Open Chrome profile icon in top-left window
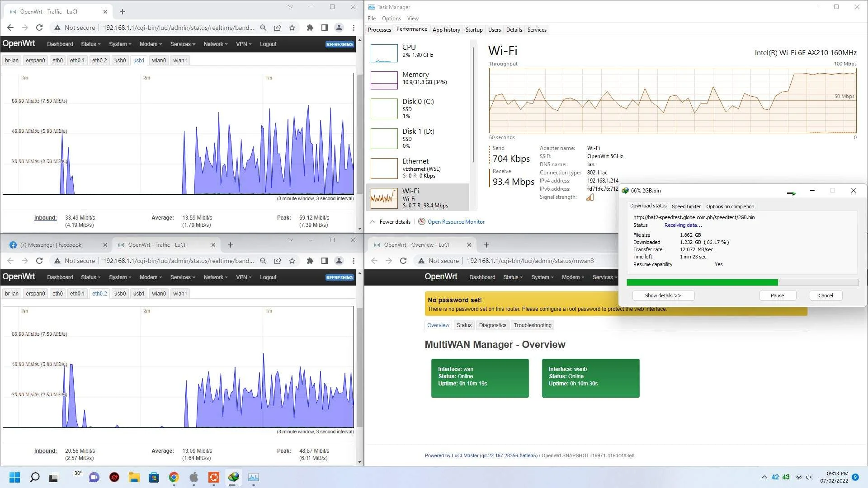The height and width of the screenshot is (488, 868). [x=339, y=28]
